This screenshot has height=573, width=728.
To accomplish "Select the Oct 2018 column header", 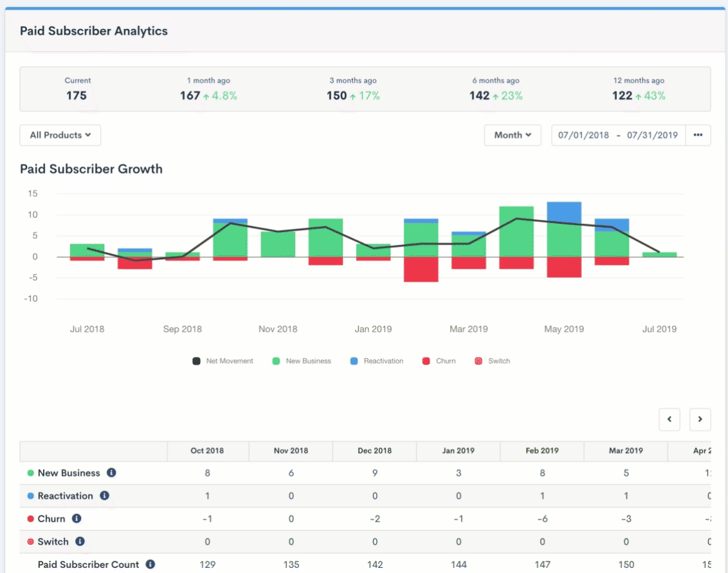I will tap(207, 450).
